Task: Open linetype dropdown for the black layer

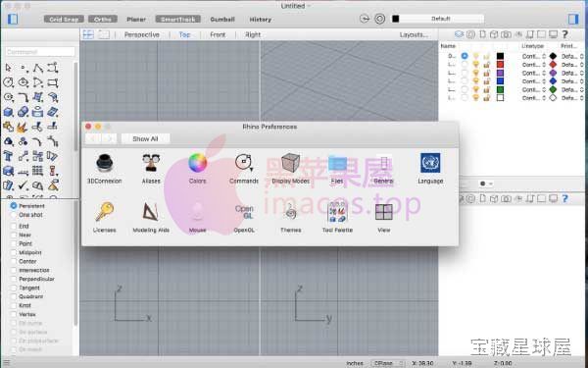Action: tap(534, 56)
